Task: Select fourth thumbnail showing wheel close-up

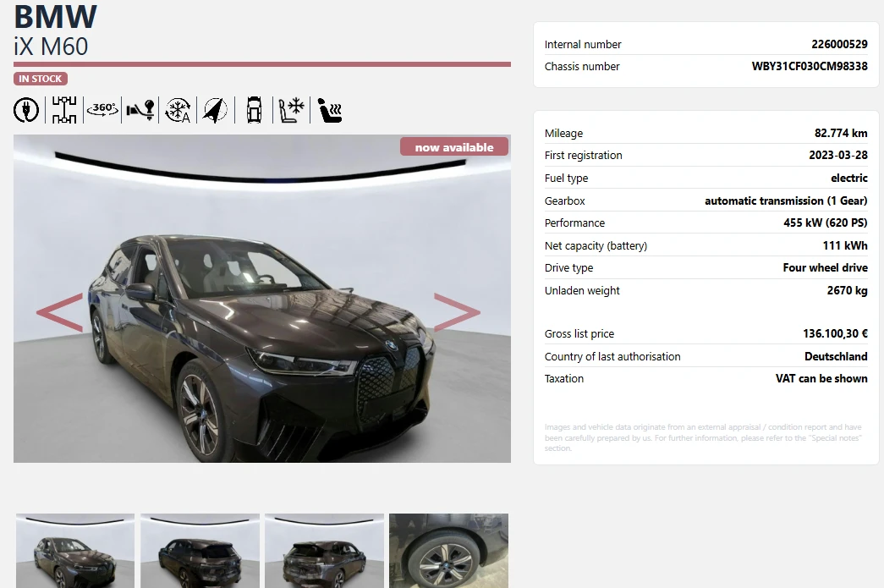Action: 448,551
